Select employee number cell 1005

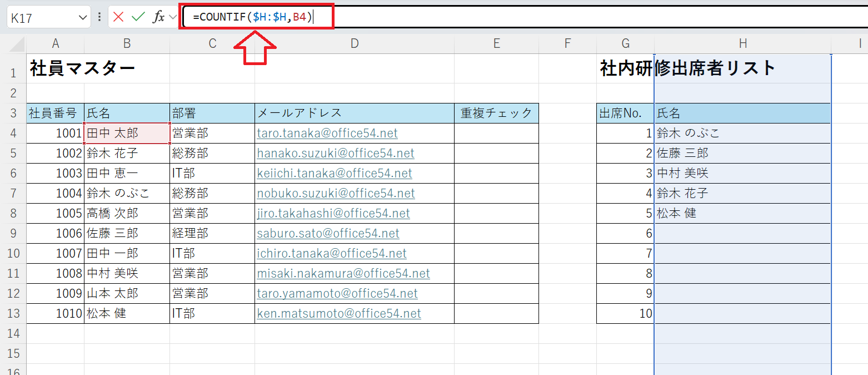pos(56,213)
